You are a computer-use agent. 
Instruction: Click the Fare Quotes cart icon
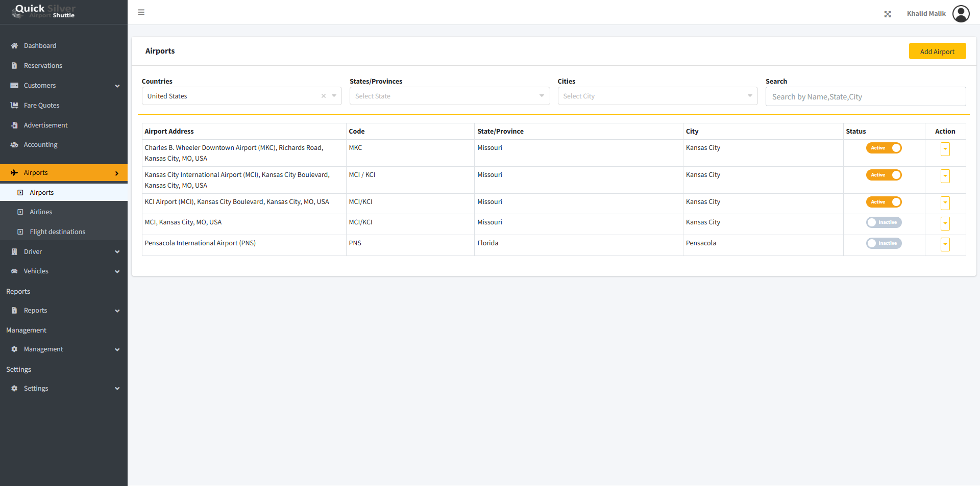coord(14,106)
